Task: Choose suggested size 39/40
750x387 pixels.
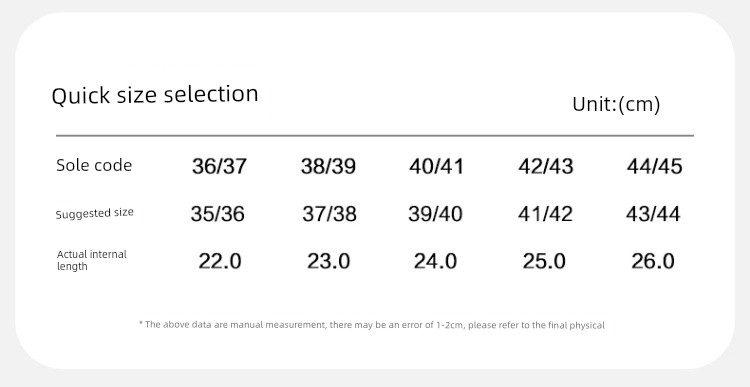Action: pos(435,214)
